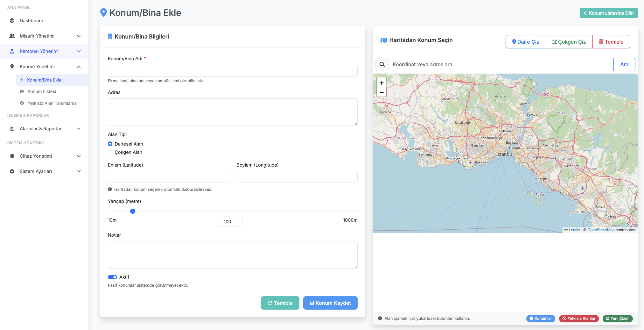Zoom out the map with minus control
The width and height of the screenshot is (644, 330).
click(381, 92)
